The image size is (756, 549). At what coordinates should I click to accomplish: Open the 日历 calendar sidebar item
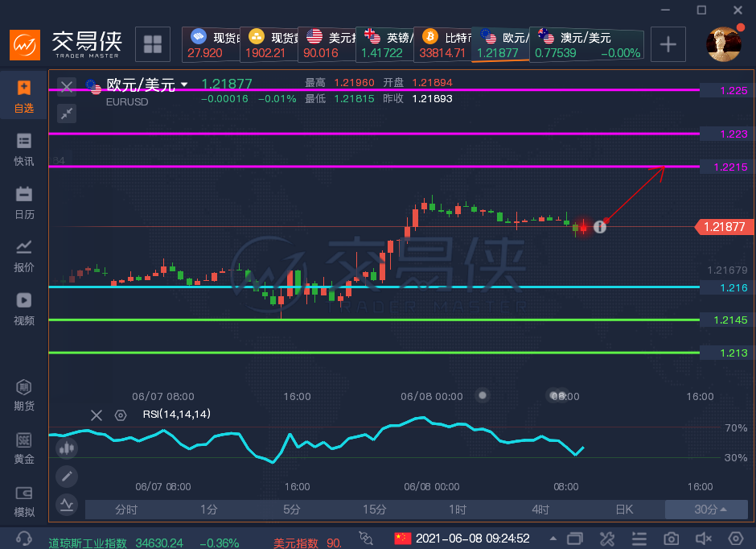pyautogui.click(x=23, y=203)
